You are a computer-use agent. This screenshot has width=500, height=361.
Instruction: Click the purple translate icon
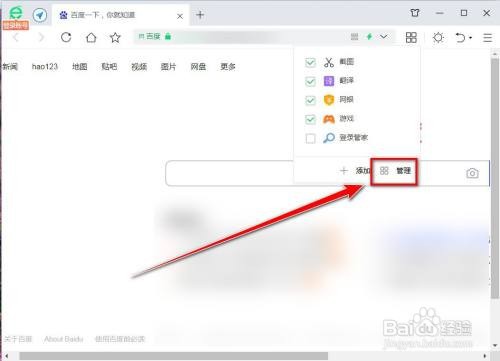(329, 81)
